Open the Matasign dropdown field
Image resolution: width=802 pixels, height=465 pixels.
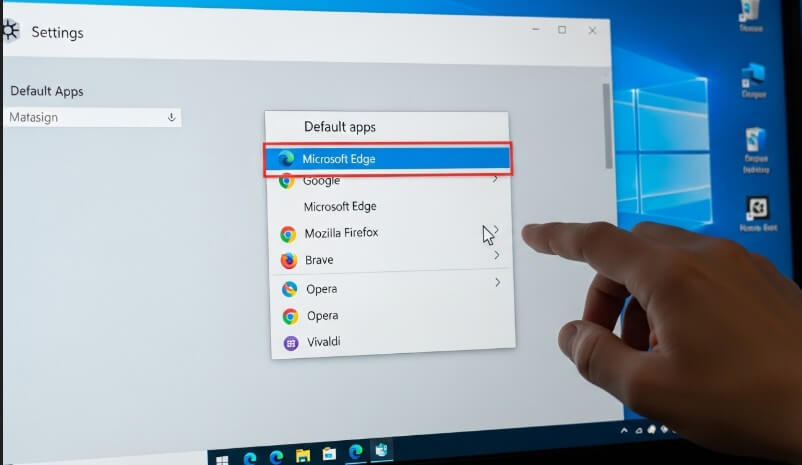93,118
